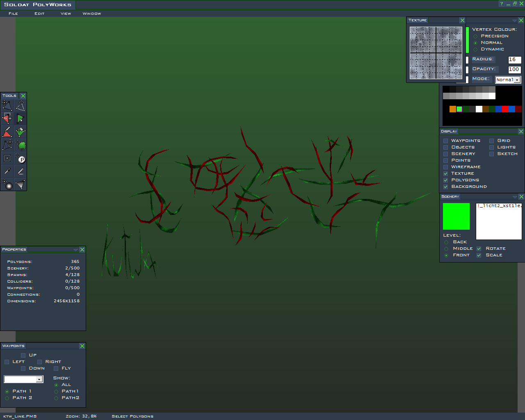
Task: Select the Polygon Colour fill bucket tool
Action: click(21, 132)
